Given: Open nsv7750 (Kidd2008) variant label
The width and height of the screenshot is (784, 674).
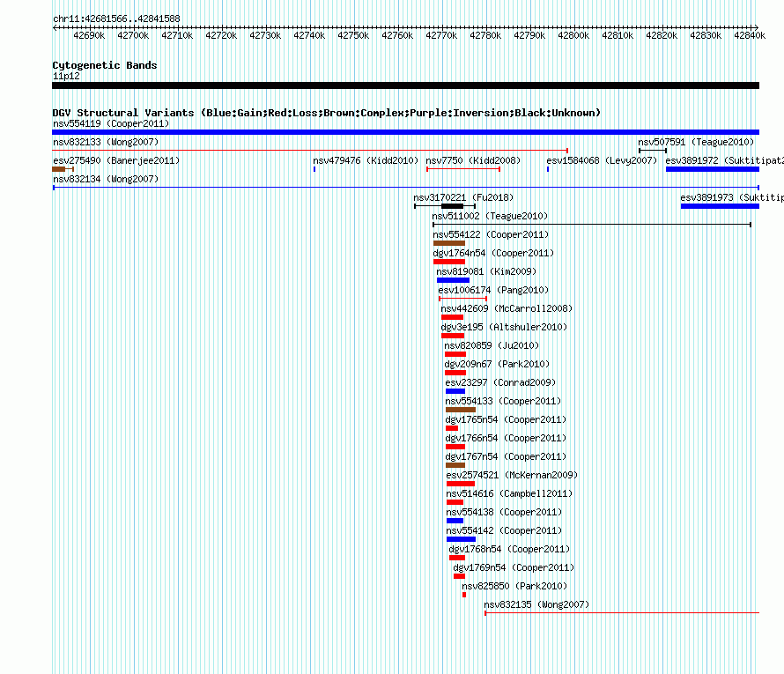Looking at the screenshot, I should coord(473,160).
